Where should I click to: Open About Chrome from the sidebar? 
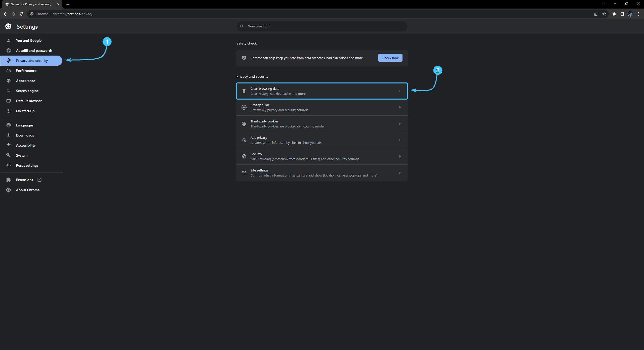(x=28, y=190)
